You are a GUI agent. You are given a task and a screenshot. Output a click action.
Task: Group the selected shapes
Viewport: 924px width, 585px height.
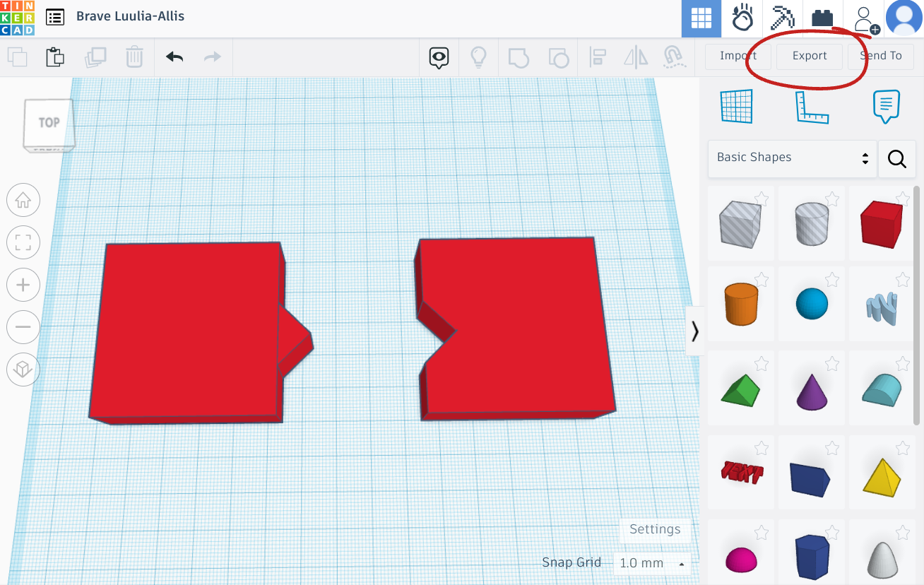(x=519, y=57)
